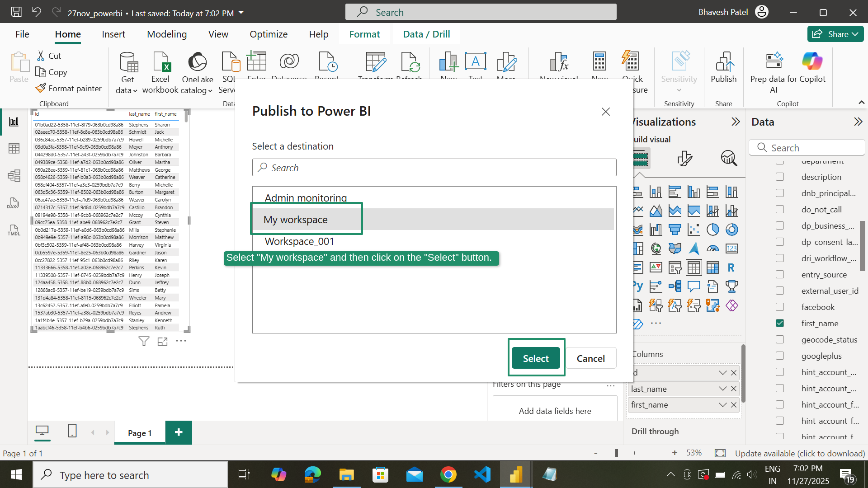Choose the Gauge visual

click(713, 249)
